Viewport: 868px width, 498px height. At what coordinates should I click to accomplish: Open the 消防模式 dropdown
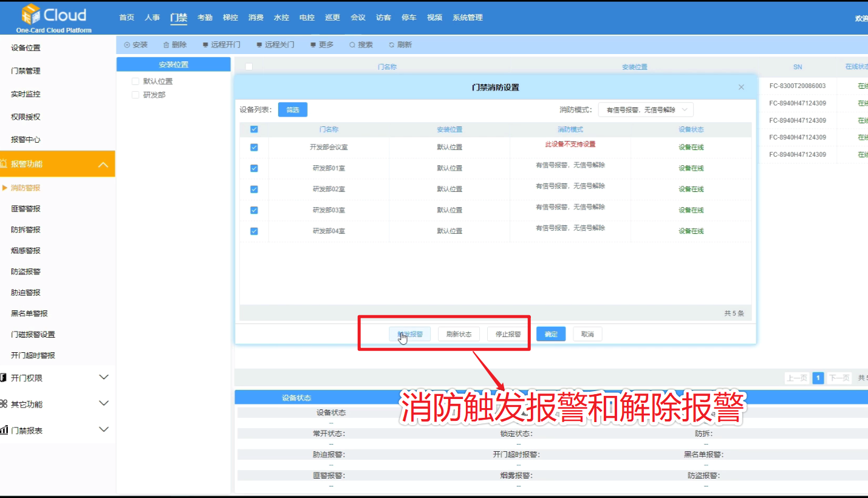point(646,110)
